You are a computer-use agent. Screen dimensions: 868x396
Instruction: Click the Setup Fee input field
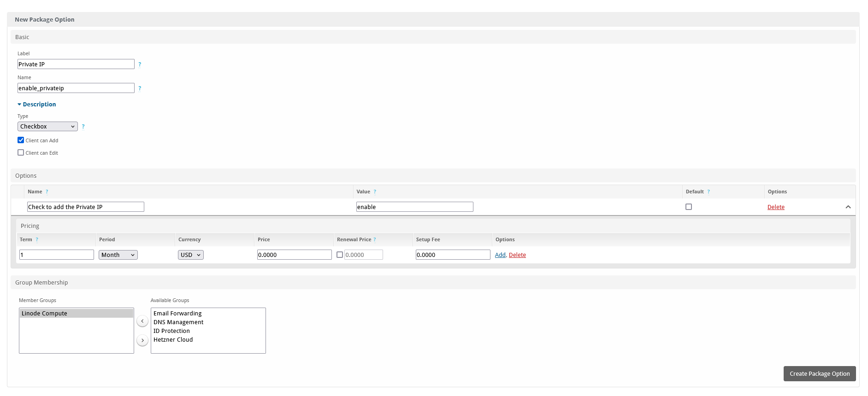[453, 255]
